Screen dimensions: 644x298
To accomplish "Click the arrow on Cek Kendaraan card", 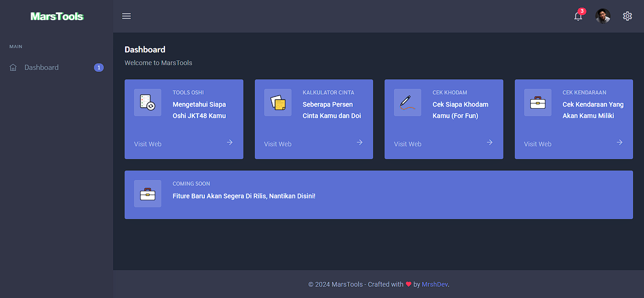I will 619,142.
